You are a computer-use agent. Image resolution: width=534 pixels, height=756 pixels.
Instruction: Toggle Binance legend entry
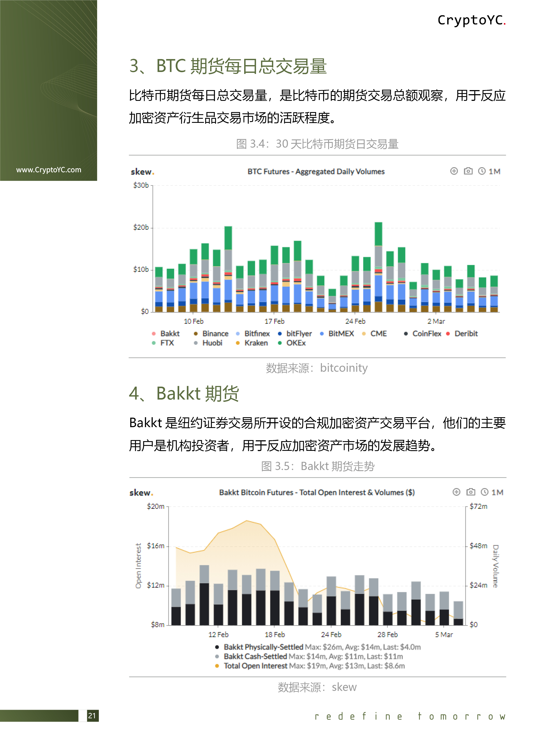click(x=211, y=334)
